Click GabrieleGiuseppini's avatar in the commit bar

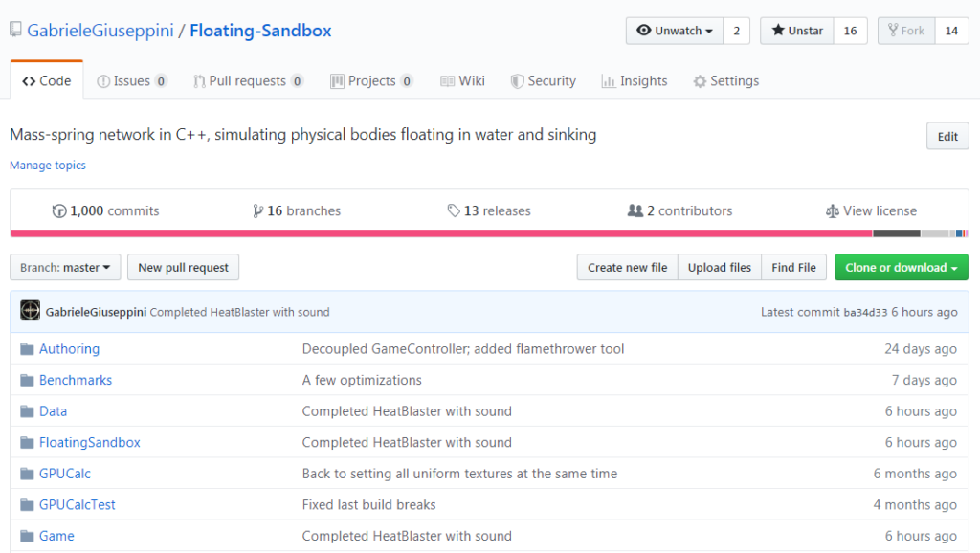click(x=31, y=311)
